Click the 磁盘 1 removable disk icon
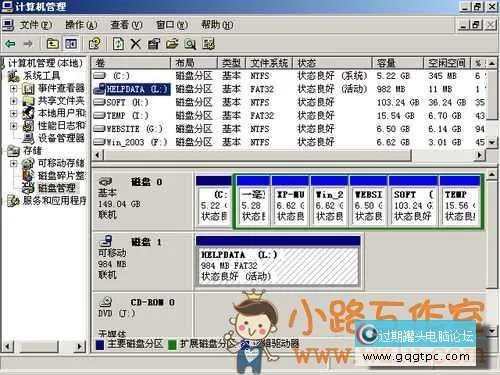Viewport: 500px width, 375px height. pos(106,241)
